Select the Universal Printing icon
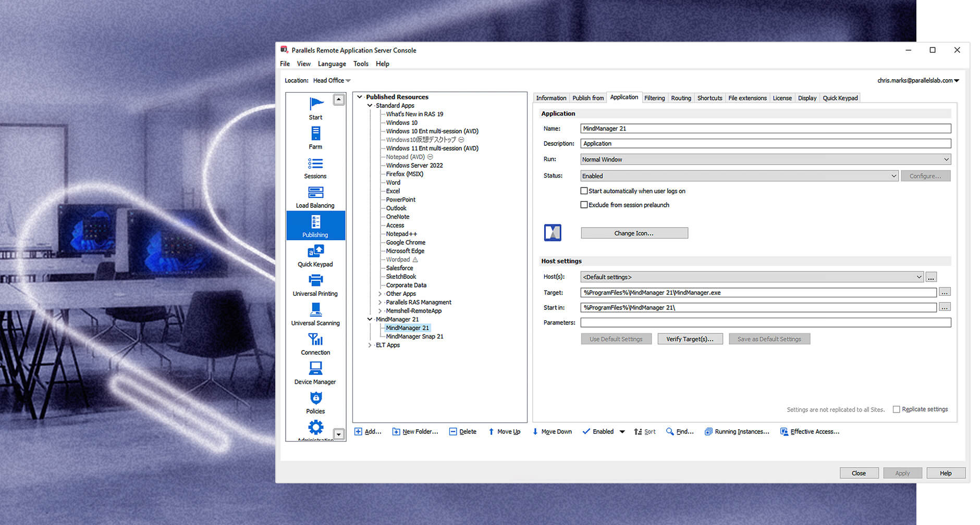This screenshot has width=980, height=525. pos(315,280)
